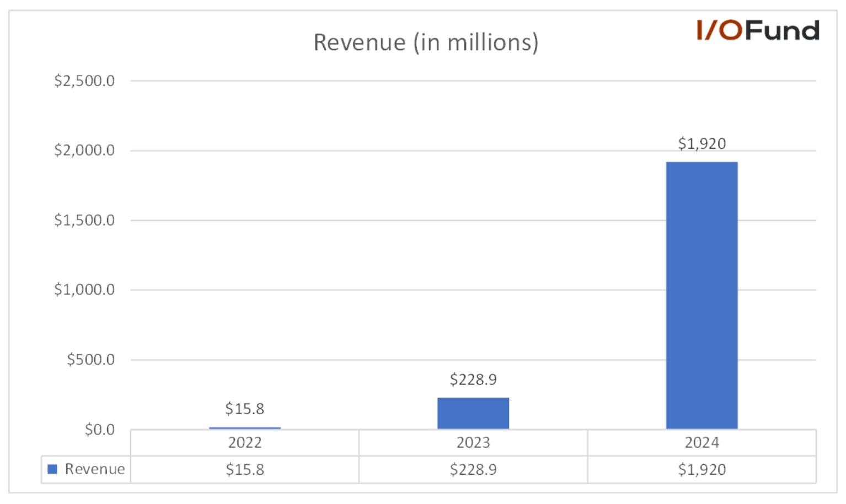
Task: Click the $228.9 data label above bar
Action: [x=473, y=379]
